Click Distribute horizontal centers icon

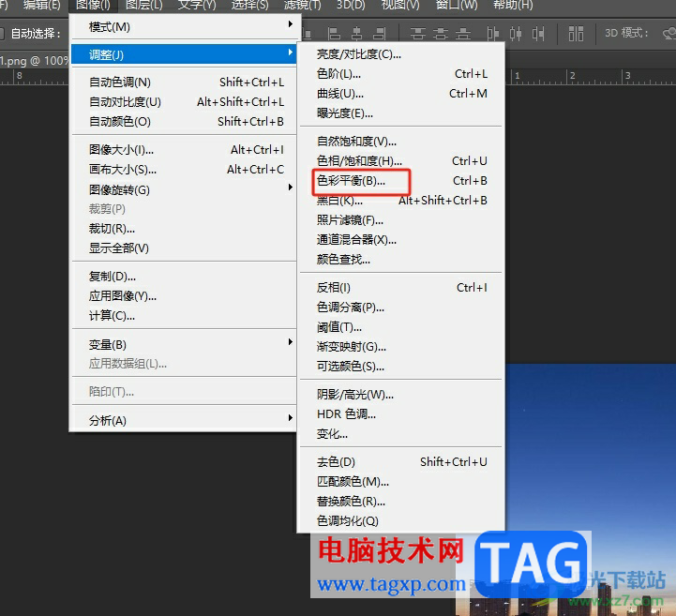[516, 33]
